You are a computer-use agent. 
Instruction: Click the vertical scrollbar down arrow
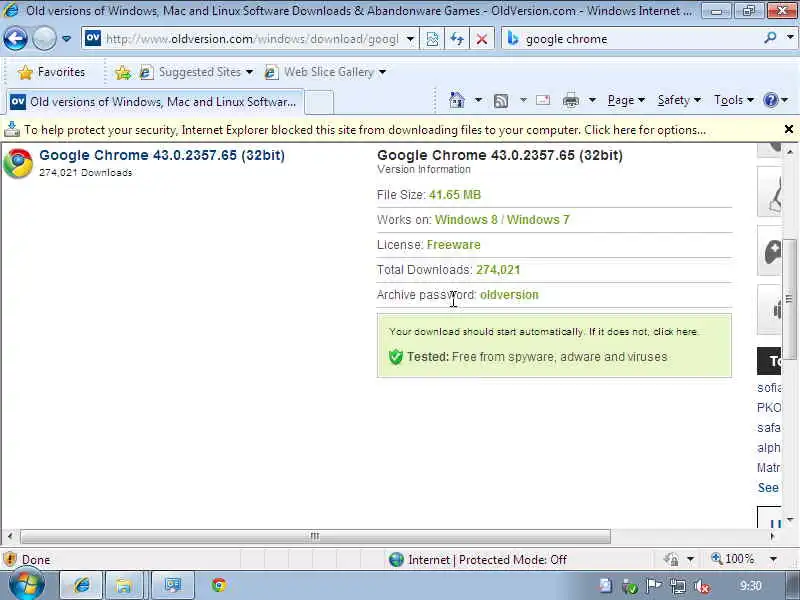click(x=790, y=520)
